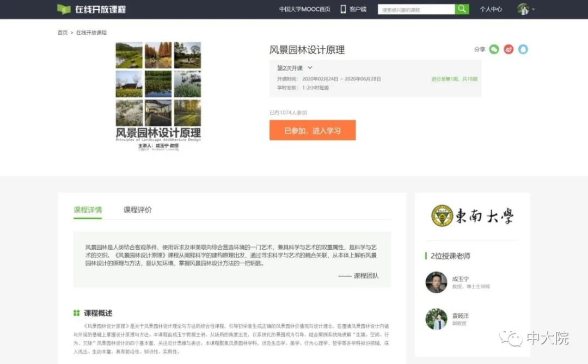
Task: Open the user avatar in header
Action: [523, 9]
